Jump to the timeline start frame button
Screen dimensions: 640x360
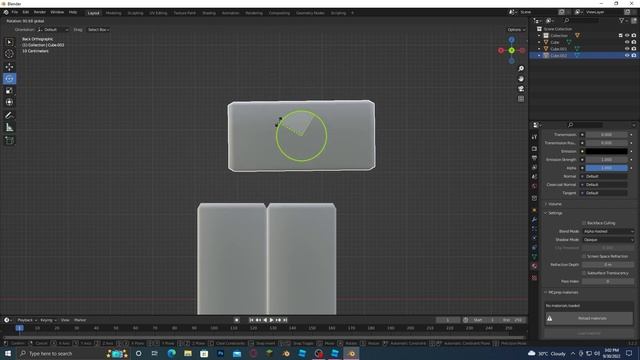point(251,320)
